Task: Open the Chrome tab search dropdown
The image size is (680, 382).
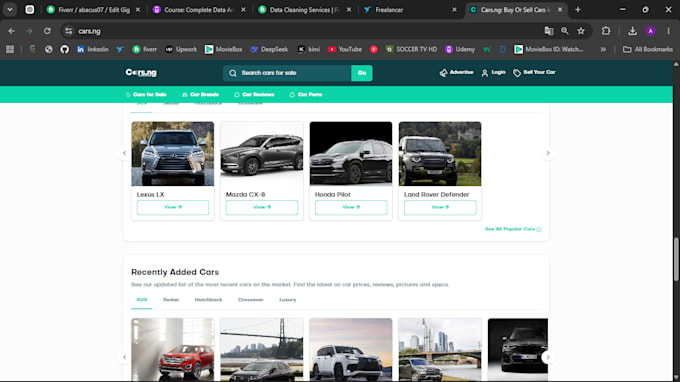Action: (10, 10)
